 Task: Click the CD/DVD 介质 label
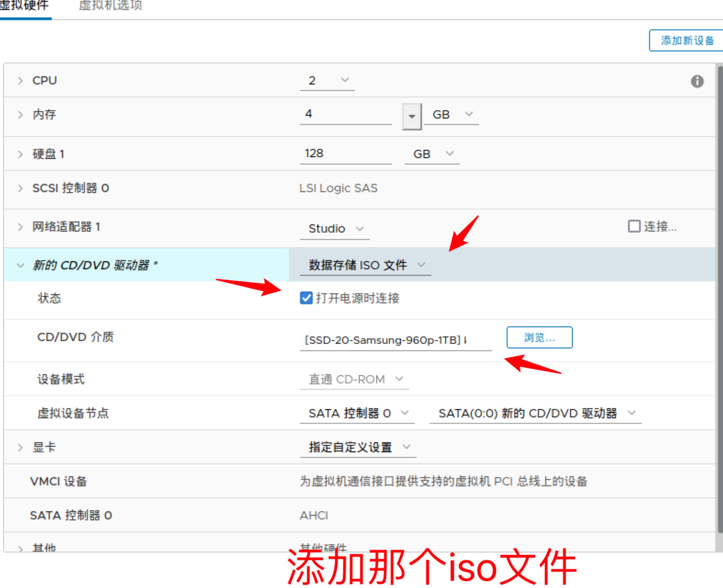pyautogui.click(x=76, y=337)
